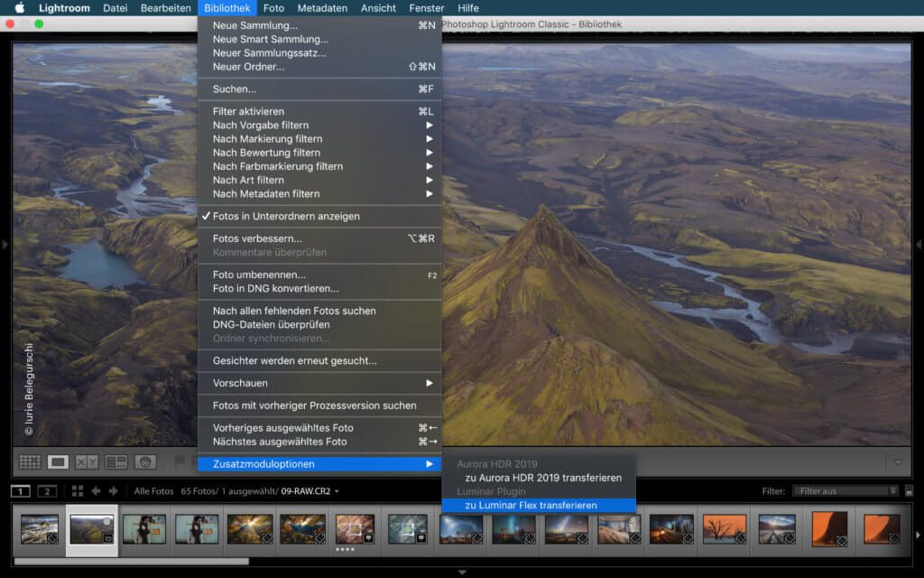Expand Nach Markierung filtern submenu
Screen dimensions: 924x578
click(x=320, y=138)
